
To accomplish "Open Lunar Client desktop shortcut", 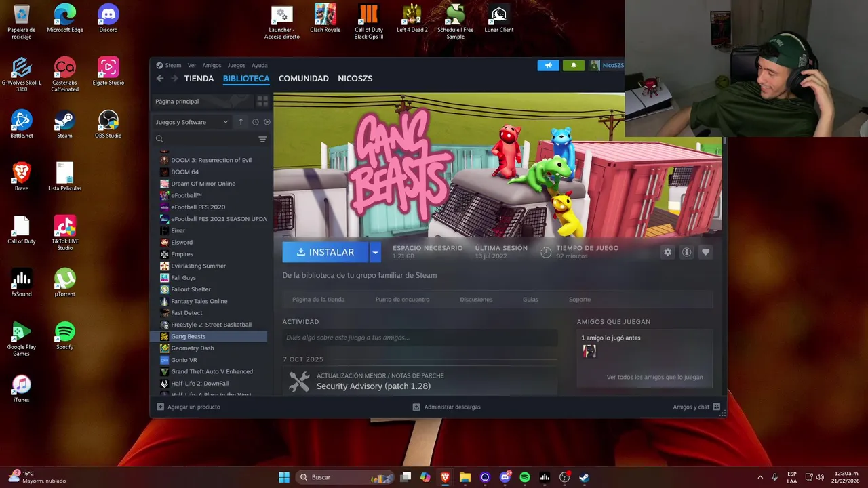I will coord(499,18).
